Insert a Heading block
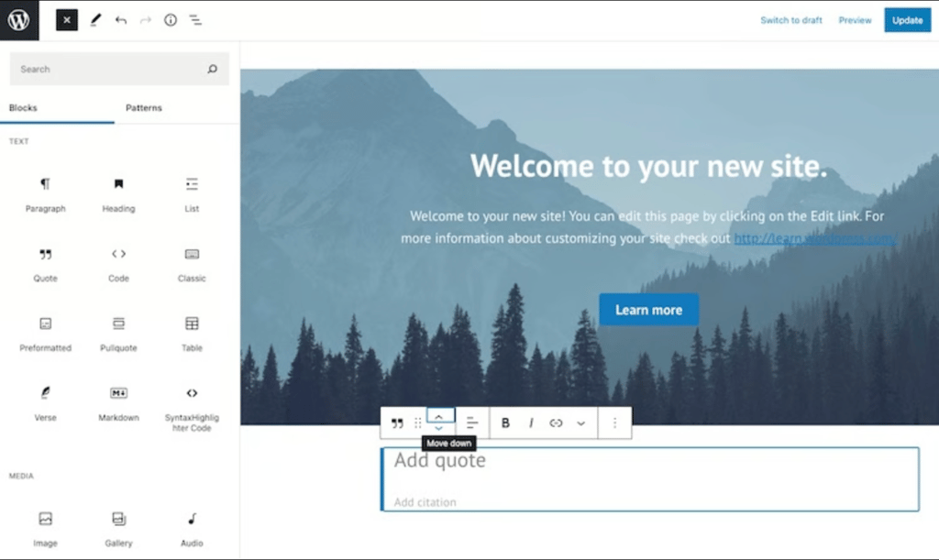The width and height of the screenshot is (939, 560). (118, 194)
